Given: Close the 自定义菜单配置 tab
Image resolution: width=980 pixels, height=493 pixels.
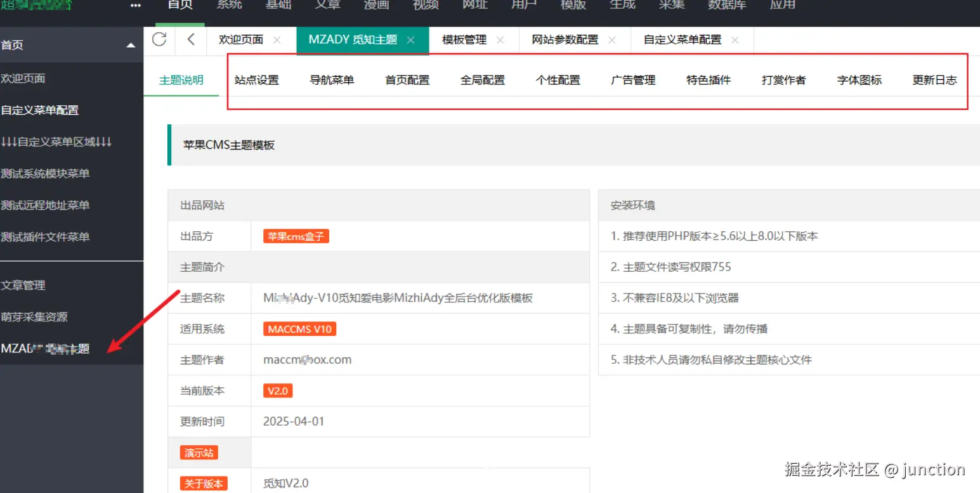Looking at the screenshot, I should 735,40.
